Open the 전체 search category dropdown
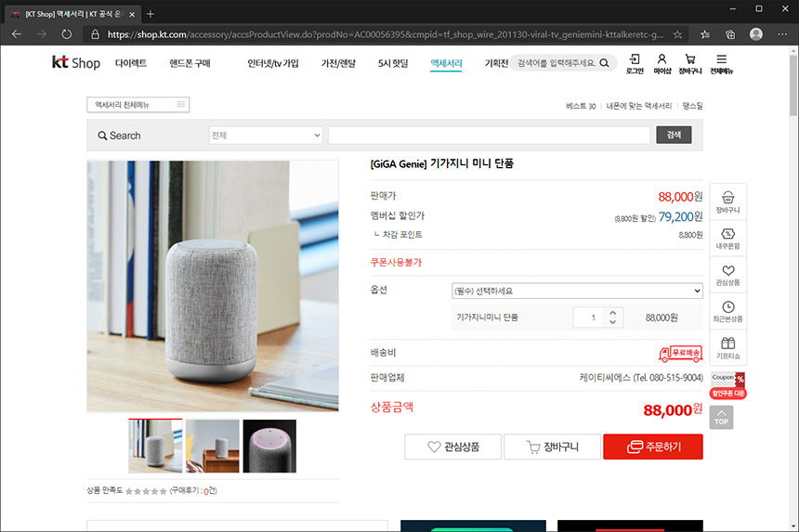799x532 pixels. coord(266,135)
